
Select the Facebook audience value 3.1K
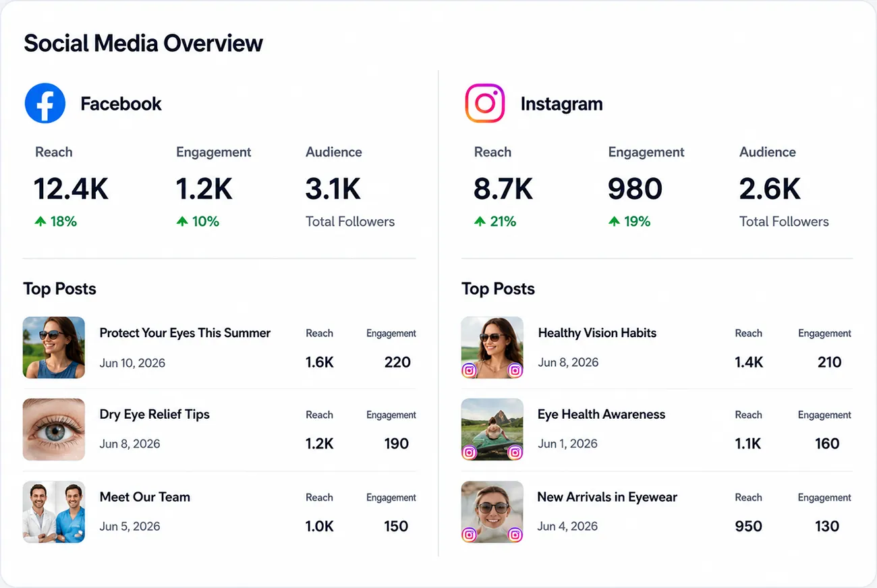pyautogui.click(x=333, y=189)
